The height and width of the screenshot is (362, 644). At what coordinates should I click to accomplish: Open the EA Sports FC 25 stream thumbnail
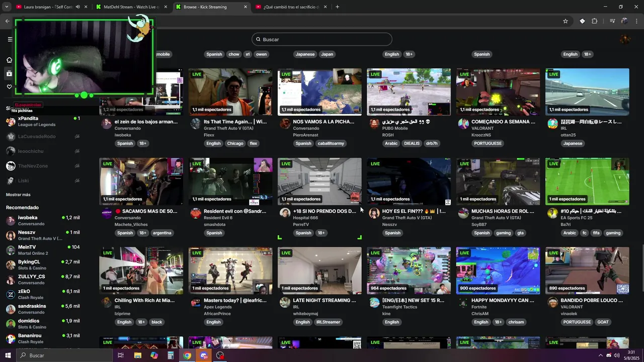587,182
